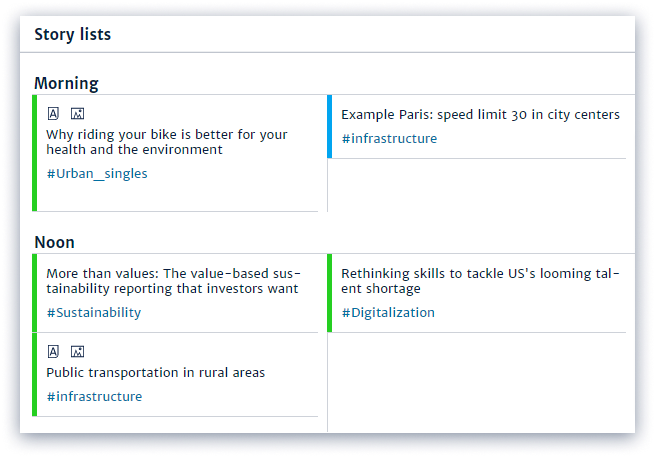Select the Rethinking skills talent shortage story
The width and height of the screenshot is (655, 457).
[480, 281]
